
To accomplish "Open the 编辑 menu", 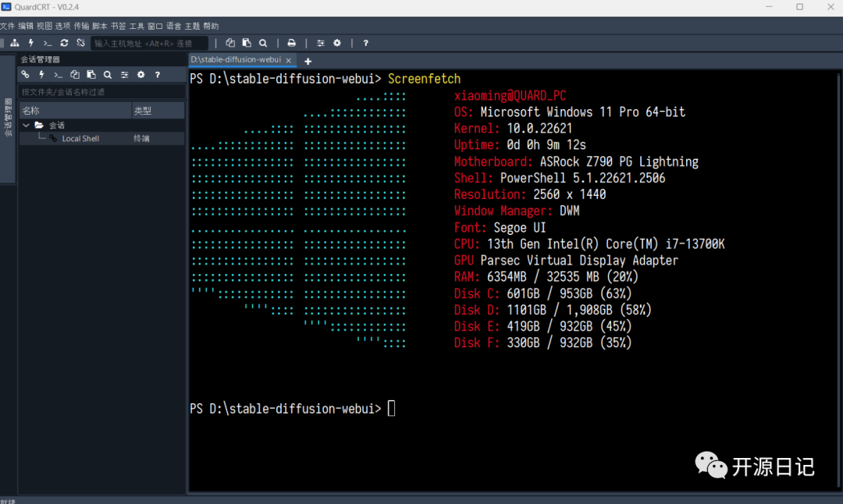I will point(25,26).
